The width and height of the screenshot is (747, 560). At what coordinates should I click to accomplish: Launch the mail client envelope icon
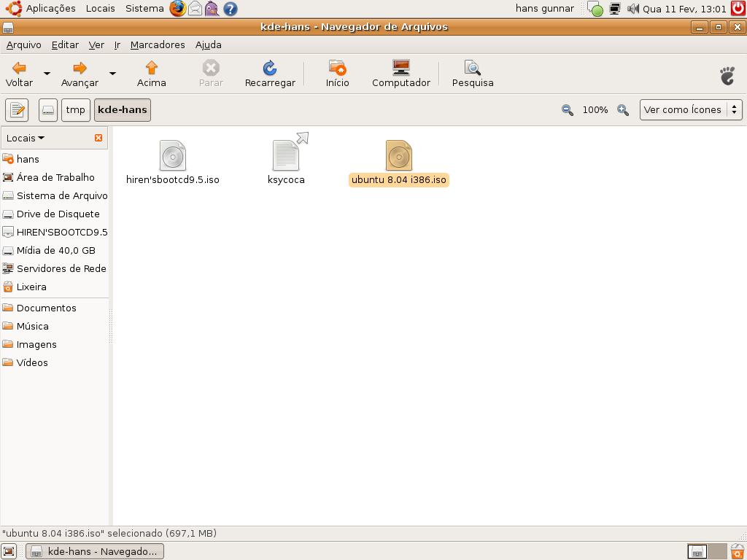[195, 9]
